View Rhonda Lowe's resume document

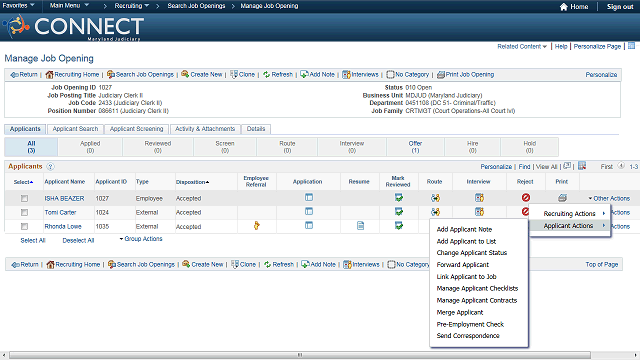[x=360, y=225]
